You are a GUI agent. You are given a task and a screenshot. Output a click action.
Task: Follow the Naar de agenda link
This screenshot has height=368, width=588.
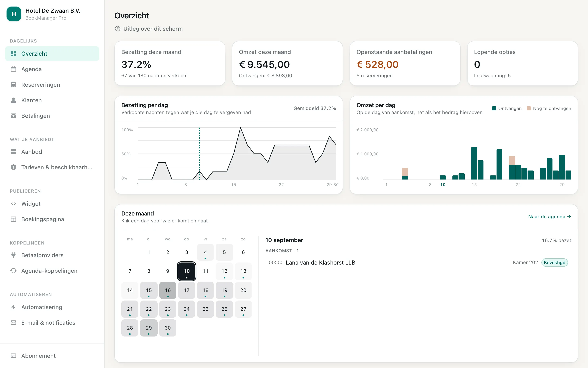[549, 217]
